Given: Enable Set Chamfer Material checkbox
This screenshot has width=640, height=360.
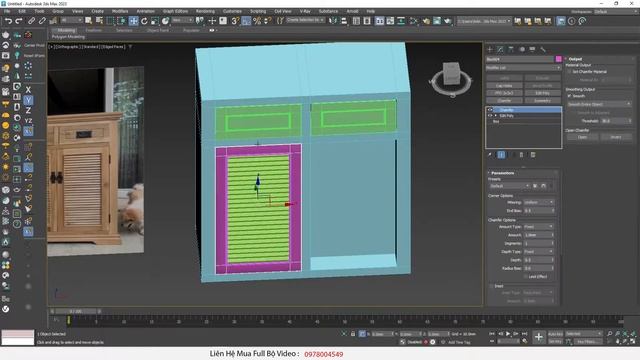Looking at the screenshot, I should pyautogui.click(x=569, y=72).
